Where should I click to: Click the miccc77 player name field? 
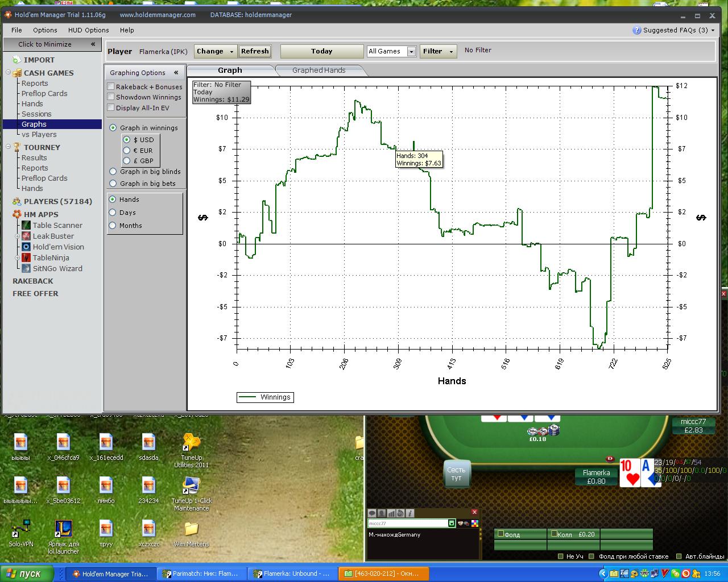[408, 523]
